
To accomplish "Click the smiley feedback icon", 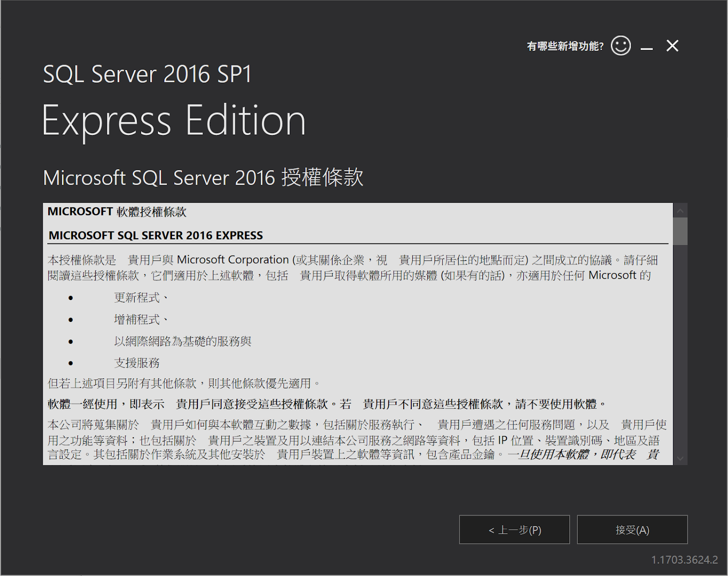I will coord(621,45).
